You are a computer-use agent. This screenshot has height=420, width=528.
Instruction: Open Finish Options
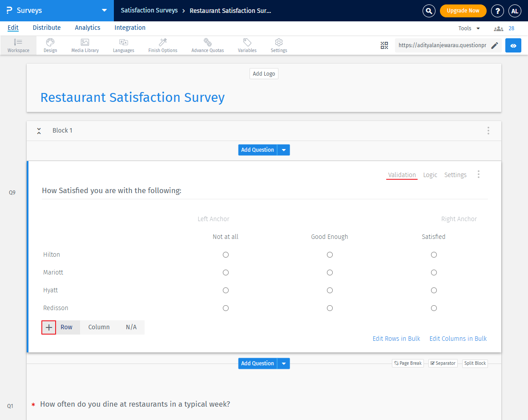(162, 45)
